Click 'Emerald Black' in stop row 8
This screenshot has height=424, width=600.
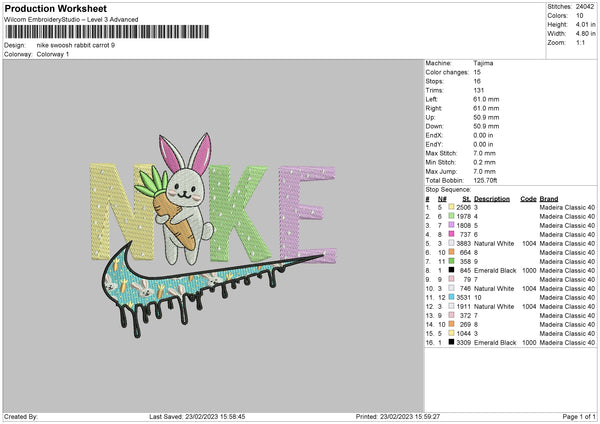tap(495, 270)
